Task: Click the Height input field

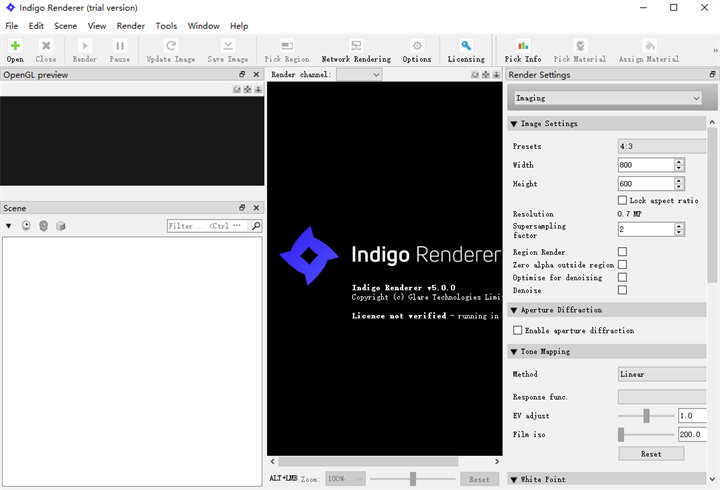Action: click(646, 184)
